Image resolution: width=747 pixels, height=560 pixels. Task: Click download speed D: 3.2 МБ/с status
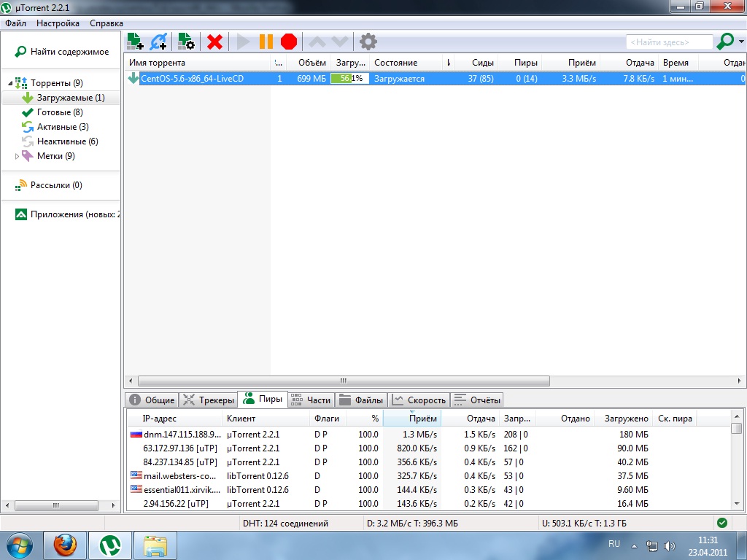(412, 524)
